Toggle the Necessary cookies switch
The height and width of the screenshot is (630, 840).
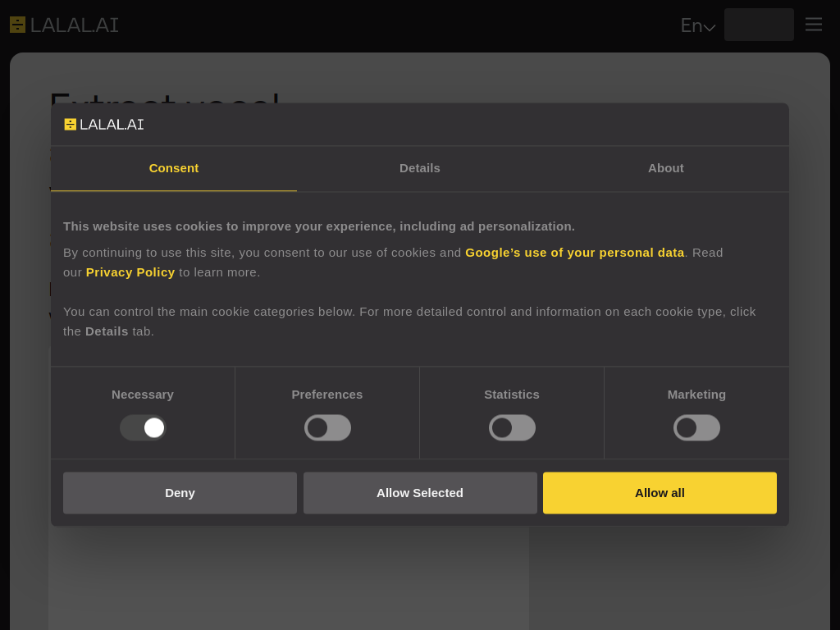point(143,427)
